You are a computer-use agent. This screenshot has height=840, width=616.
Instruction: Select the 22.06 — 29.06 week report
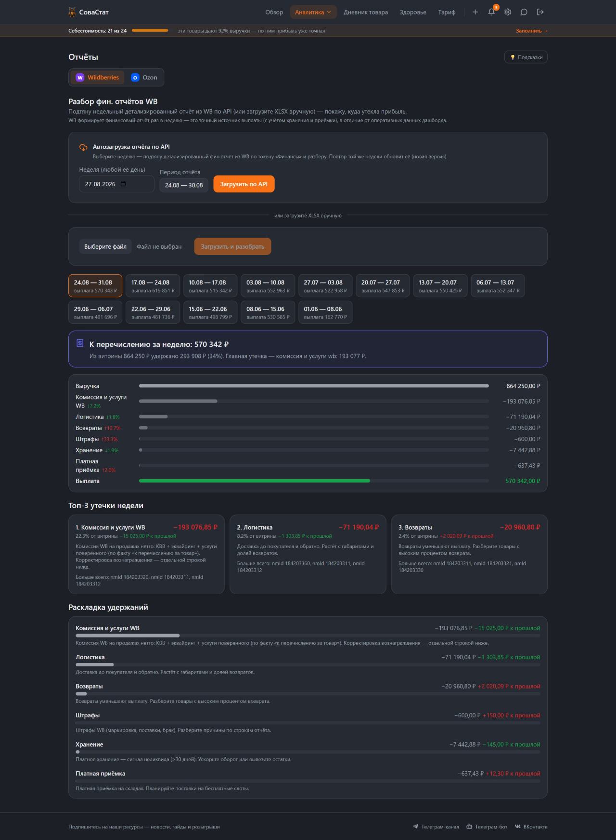(153, 312)
